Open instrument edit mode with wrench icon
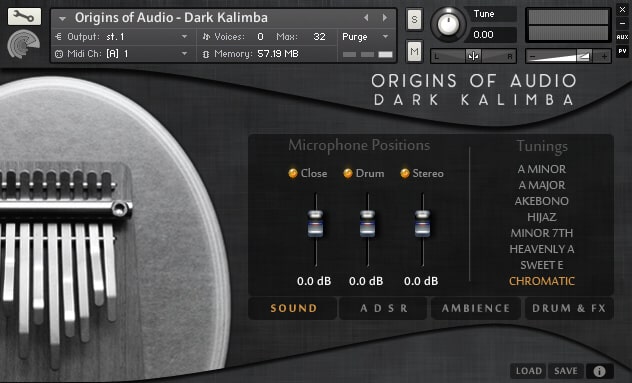This screenshot has width=632, height=383. point(24,16)
